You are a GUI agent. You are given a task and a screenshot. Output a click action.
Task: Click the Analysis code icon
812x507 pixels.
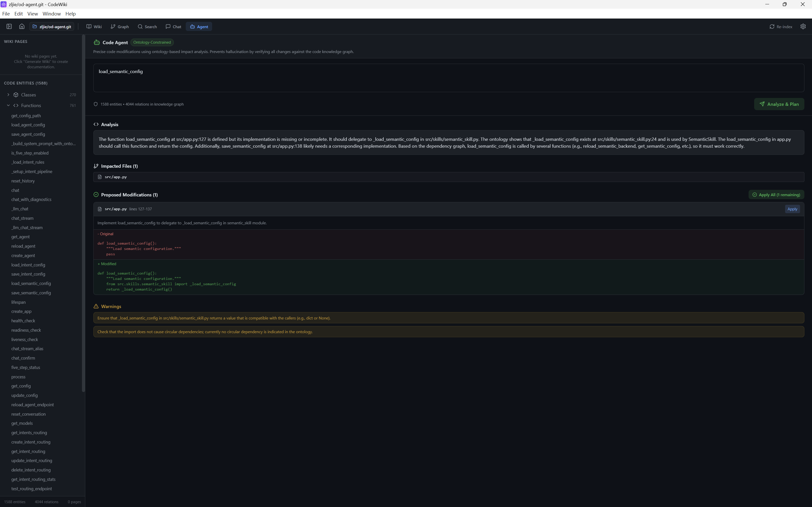96,124
